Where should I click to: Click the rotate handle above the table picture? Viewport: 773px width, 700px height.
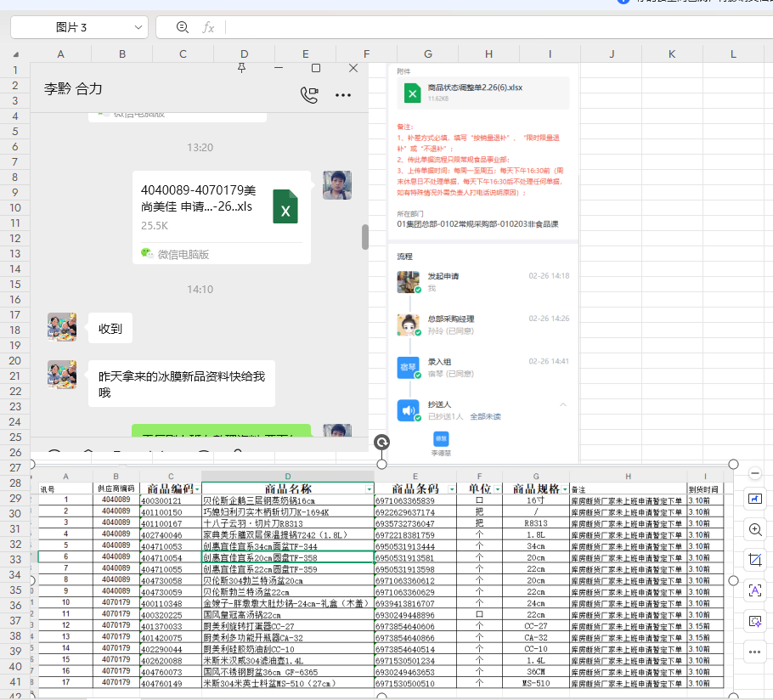pos(382,443)
